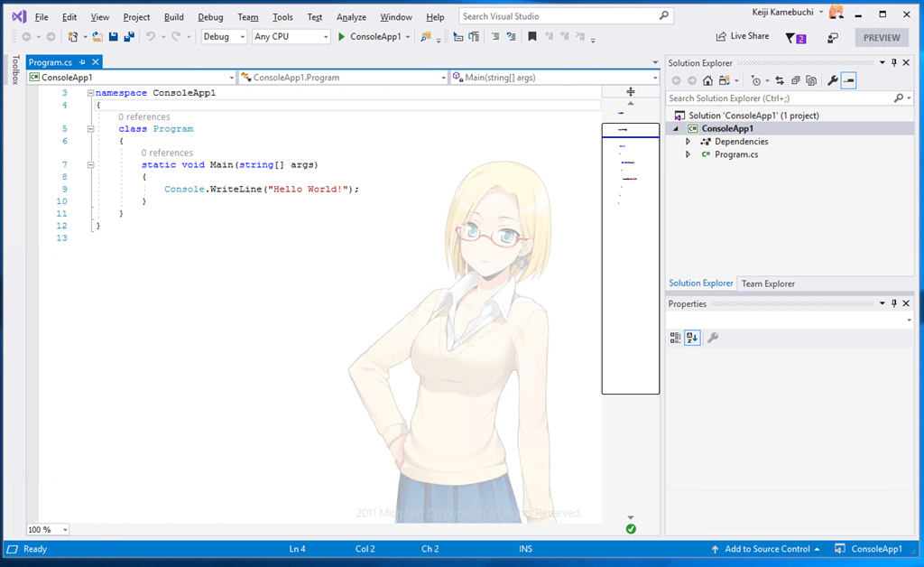The height and width of the screenshot is (567, 924).
Task: Click the Search Visual Studio box
Action: coord(559,16)
